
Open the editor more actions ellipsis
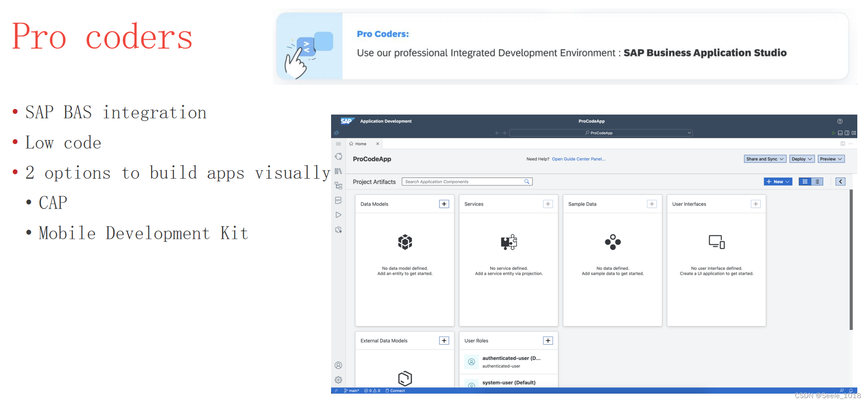click(851, 144)
